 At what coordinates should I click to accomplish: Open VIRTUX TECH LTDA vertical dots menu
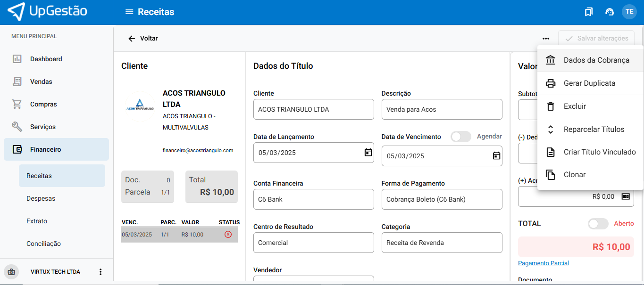pyautogui.click(x=100, y=272)
